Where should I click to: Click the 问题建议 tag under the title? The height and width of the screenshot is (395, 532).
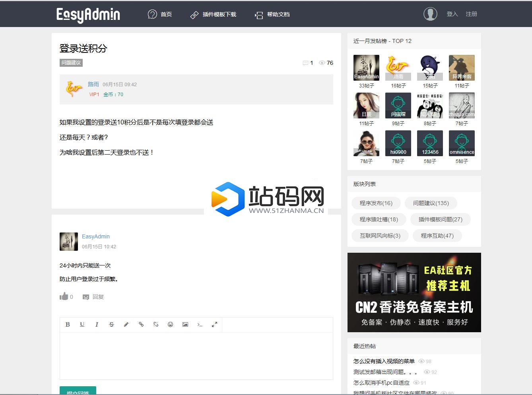(x=71, y=63)
